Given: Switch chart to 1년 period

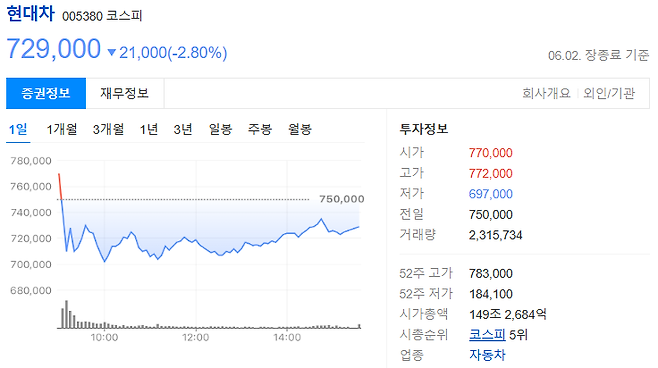Looking at the screenshot, I should pos(149,129).
